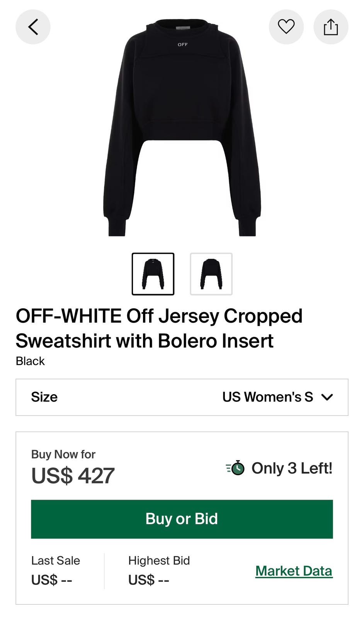The image size is (364, 619).
Task: Open the share sheet icon
Action: point(331,27)
